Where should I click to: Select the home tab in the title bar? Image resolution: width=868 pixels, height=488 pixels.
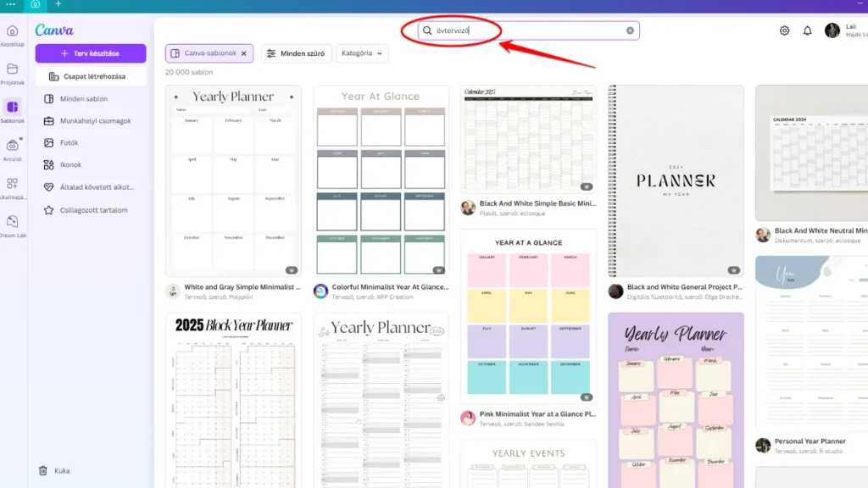[x=36, y=4]
